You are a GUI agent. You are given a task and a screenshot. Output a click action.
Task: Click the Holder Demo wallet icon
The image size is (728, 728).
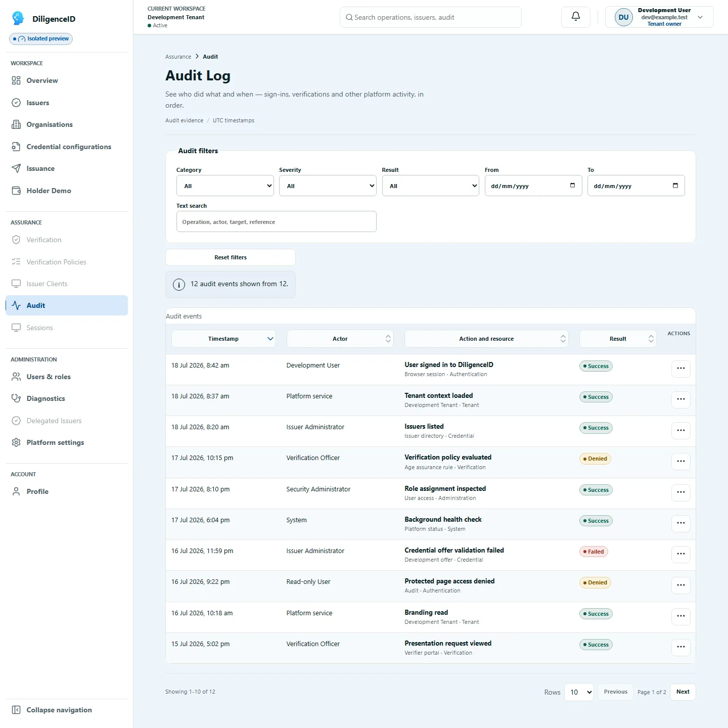coord(16,191)
